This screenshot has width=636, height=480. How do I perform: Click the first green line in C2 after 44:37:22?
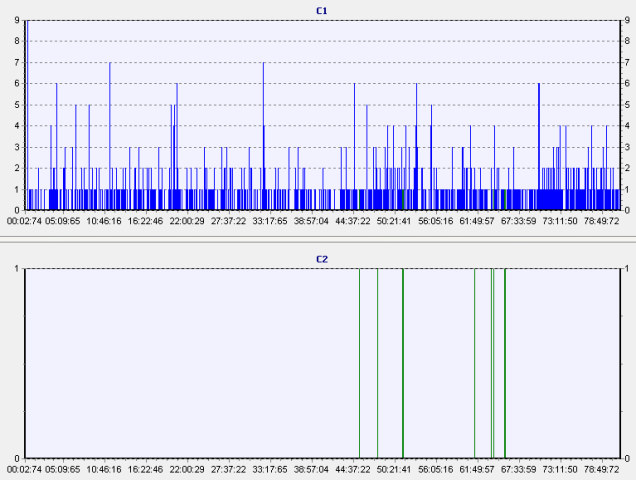click(359, 363)
